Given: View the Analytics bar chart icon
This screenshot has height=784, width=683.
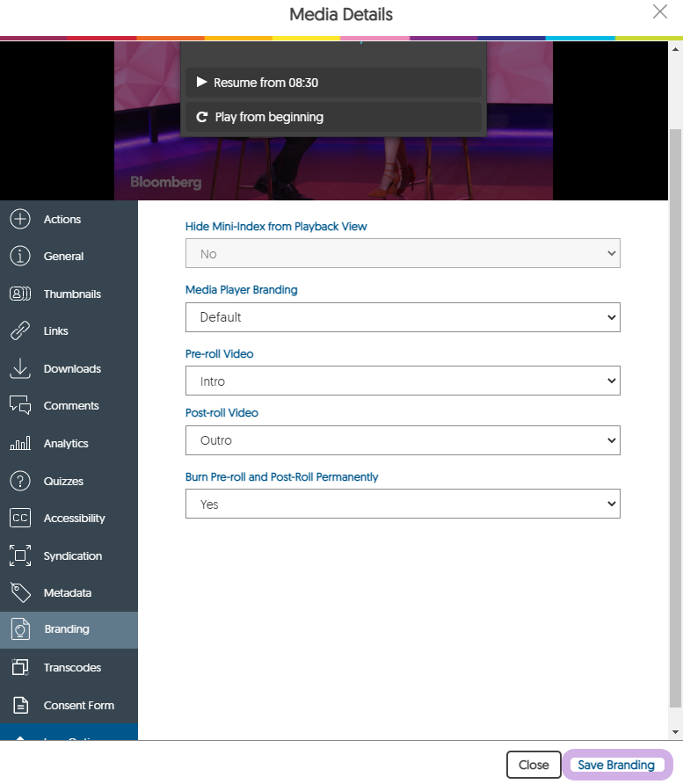Looking at the screenshot, I should (19, 444).
